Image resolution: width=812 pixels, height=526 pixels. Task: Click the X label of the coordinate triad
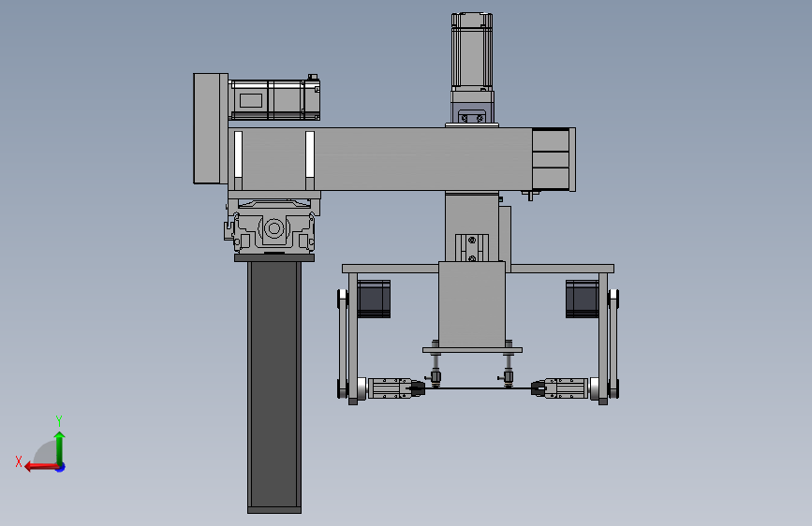point(19,461)
